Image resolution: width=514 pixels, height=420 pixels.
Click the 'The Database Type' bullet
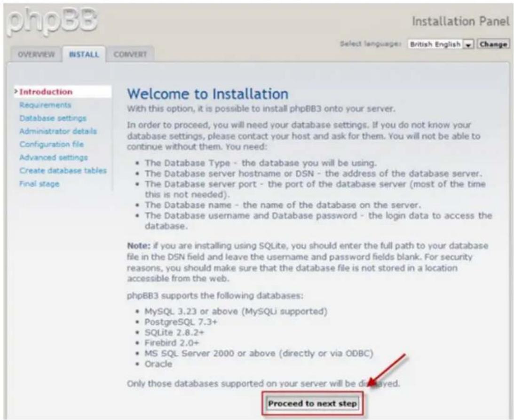tap(261, 163)
